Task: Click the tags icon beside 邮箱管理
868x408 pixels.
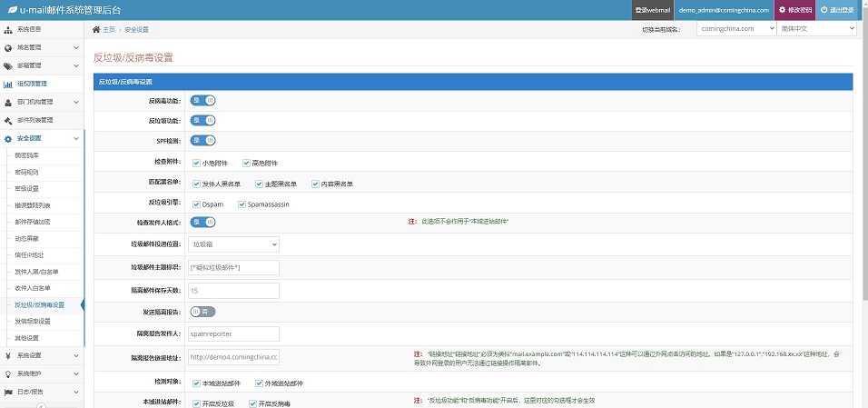Action: pyautogui.click(x=8, y=66)
